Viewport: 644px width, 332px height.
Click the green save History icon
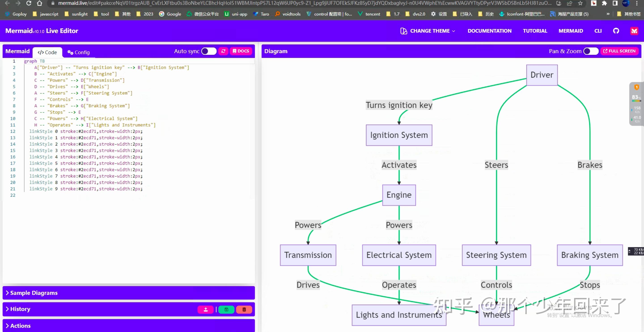(x=226, y=309)
